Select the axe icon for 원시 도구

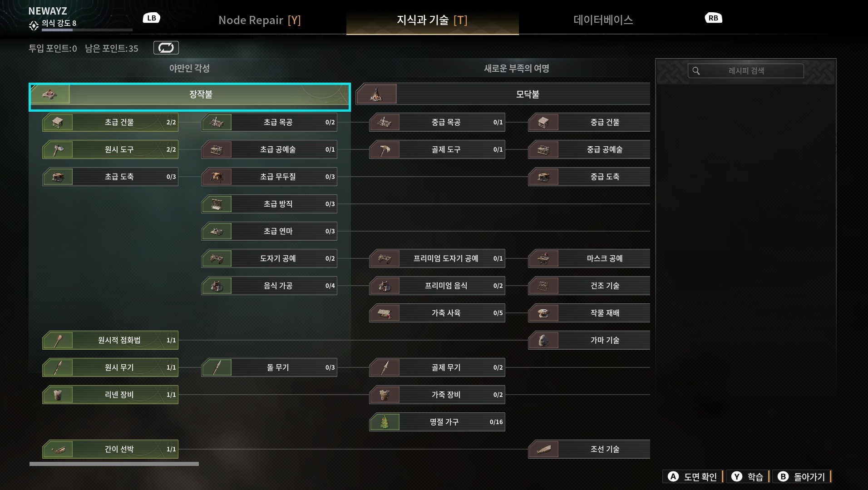58,149
